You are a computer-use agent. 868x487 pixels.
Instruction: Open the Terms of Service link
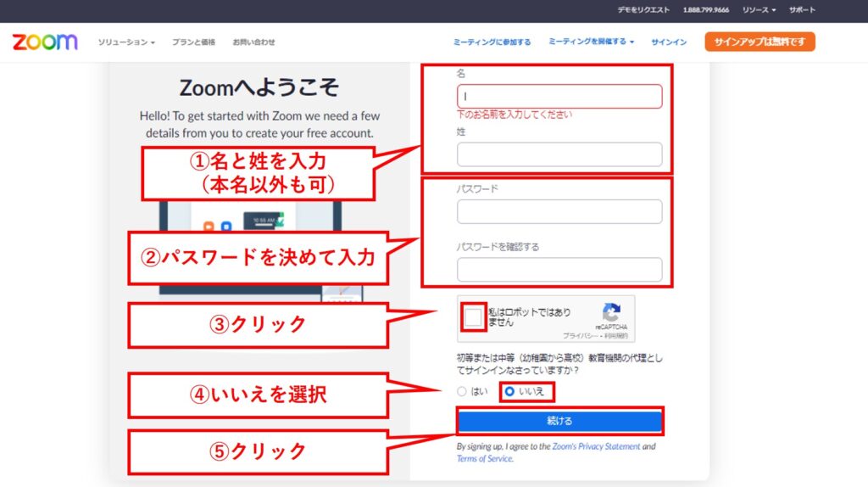pos(484,459)
